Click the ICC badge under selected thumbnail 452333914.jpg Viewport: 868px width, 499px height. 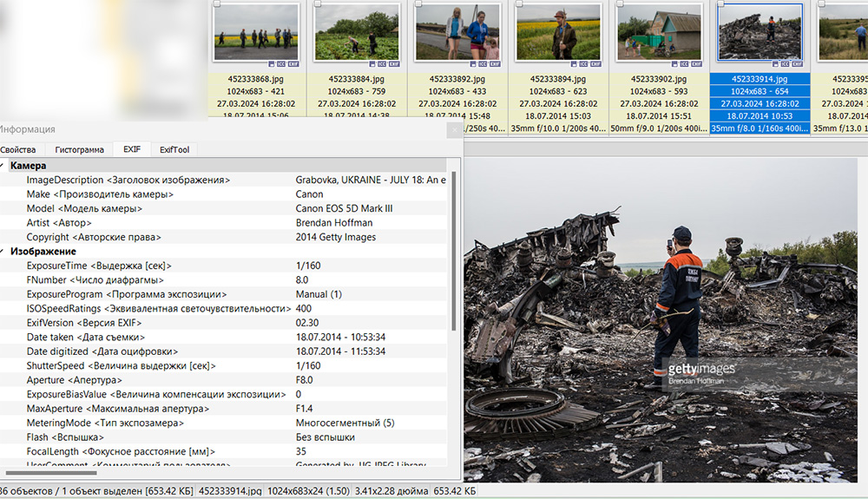coord(785,64)
